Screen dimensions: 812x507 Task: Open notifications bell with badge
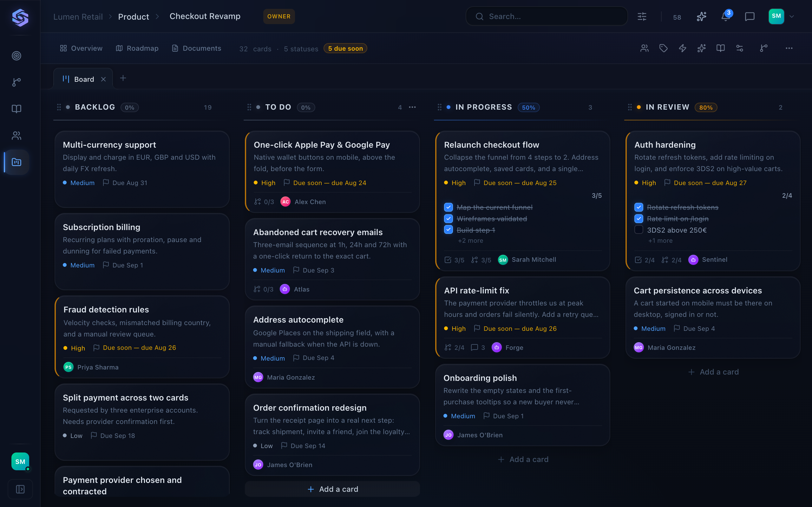(x=726, y=16)
